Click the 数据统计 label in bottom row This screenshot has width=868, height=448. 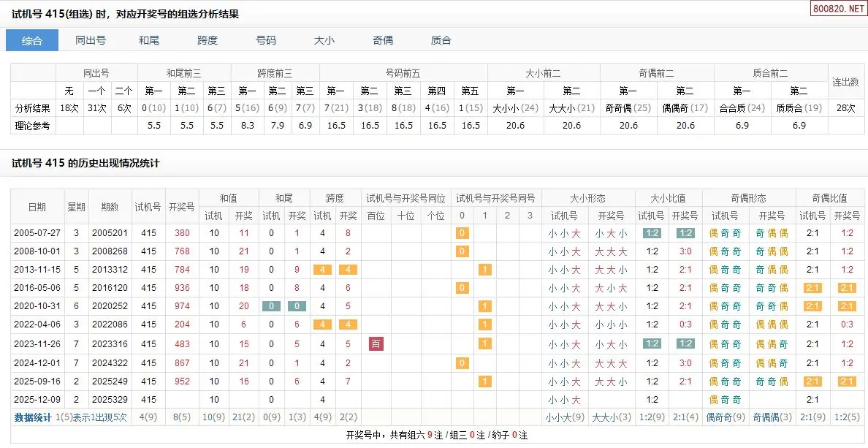(33, 417)
